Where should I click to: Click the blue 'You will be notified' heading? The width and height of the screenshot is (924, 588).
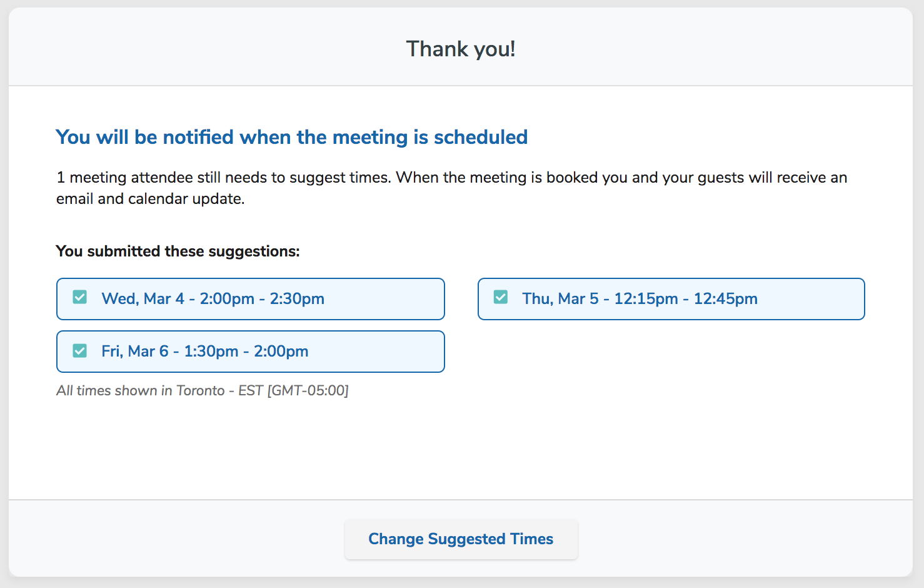(x=291, y=137)
